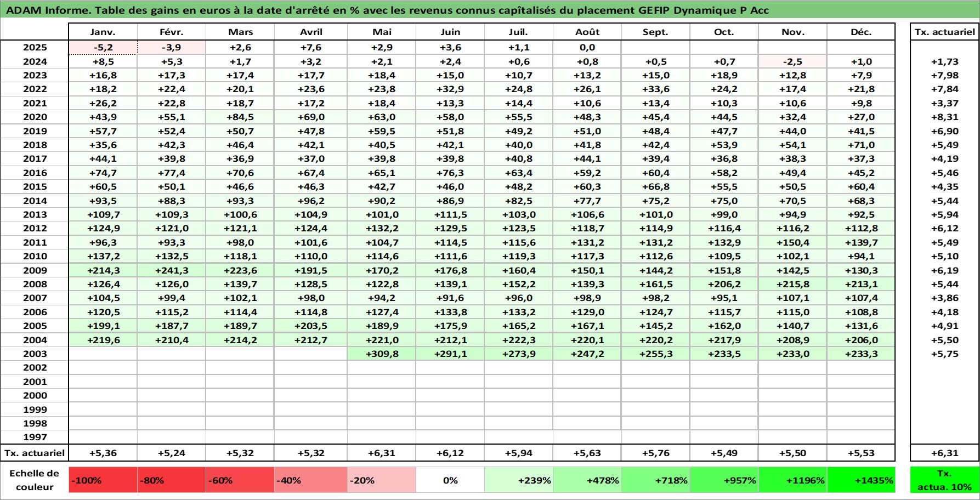This screenshot has width=980, height=500.
Task: Pick the -80% color scale swatch
Action: point(172,480)
